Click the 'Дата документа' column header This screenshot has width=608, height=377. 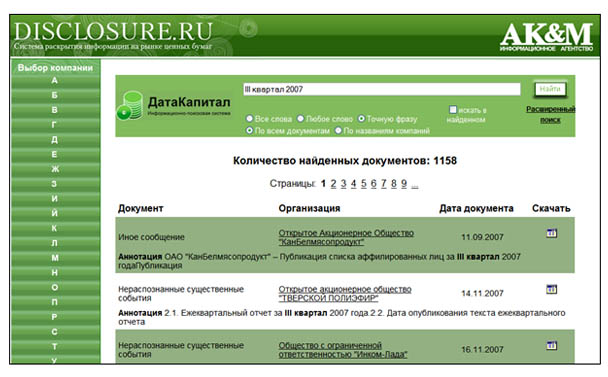point(476,209)
